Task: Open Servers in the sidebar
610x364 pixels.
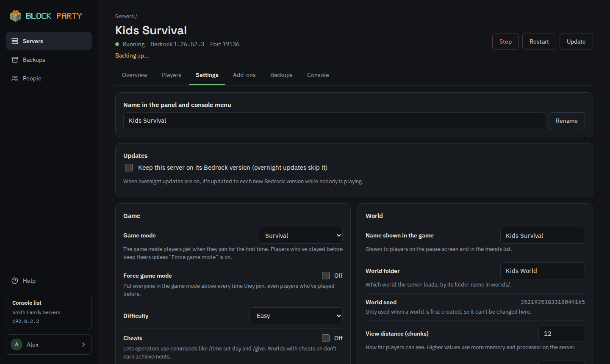Action: pyautogui.click(x=49, y=41)
